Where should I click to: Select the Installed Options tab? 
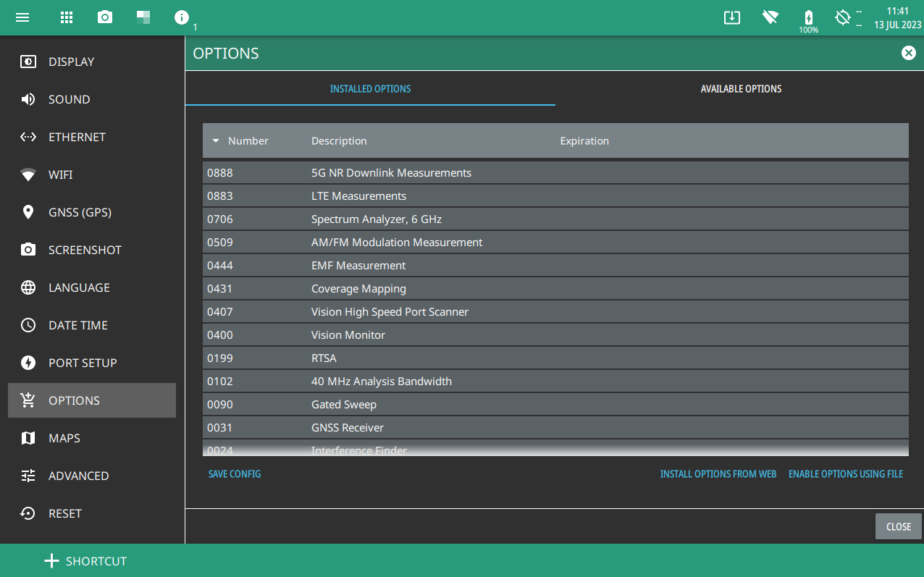point(370,89)
